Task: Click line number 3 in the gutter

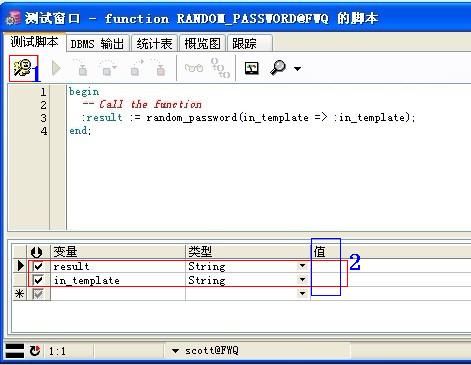Action: [x=43, y=118]
